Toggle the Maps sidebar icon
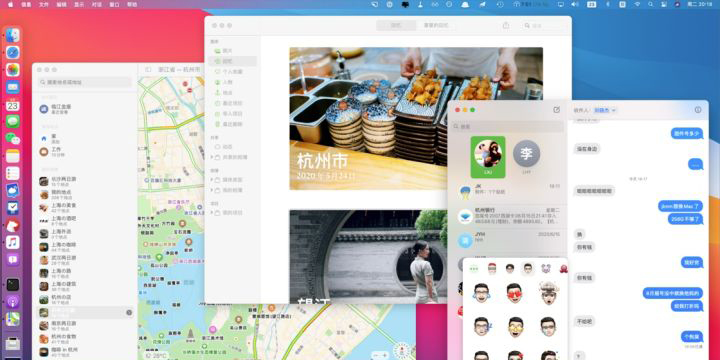Screen dimensions: 720x360 tap(148, 70)
